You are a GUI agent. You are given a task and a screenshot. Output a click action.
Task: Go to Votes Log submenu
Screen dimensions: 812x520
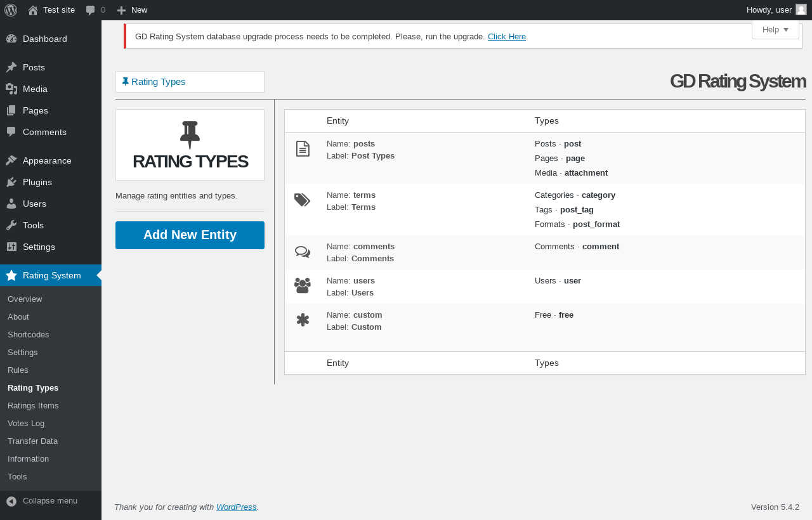click(x=26, y=423)
